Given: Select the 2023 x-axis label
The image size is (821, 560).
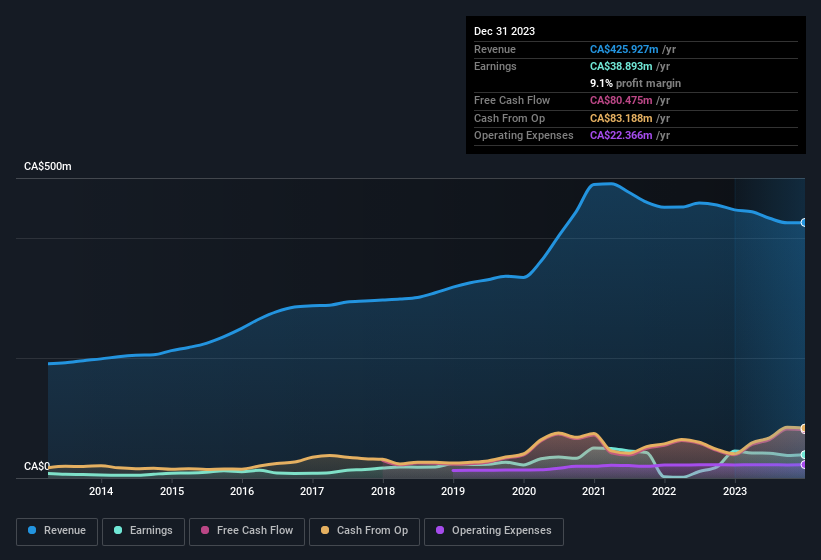Looking at the screenshot, I should [x=735, y=491].
